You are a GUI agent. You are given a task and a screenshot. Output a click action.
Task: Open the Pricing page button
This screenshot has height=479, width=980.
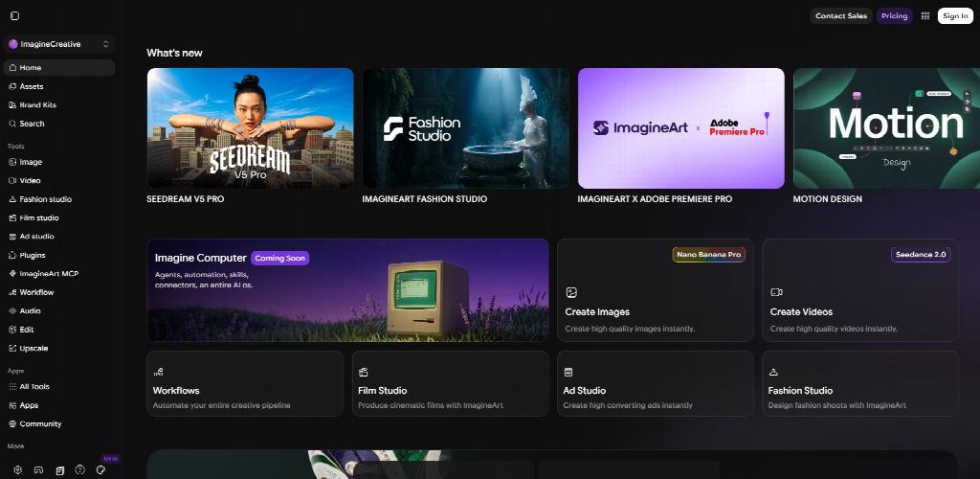[x=895, y=16]
